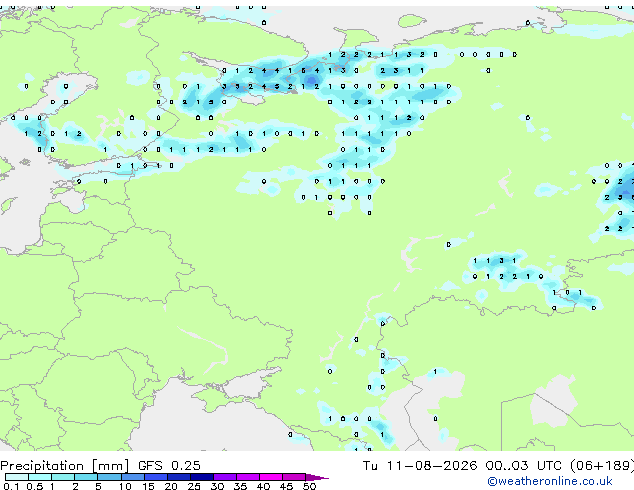Click the 1–2 mm legend color swatch
634x490 pixels.
(x=63, y=477)
